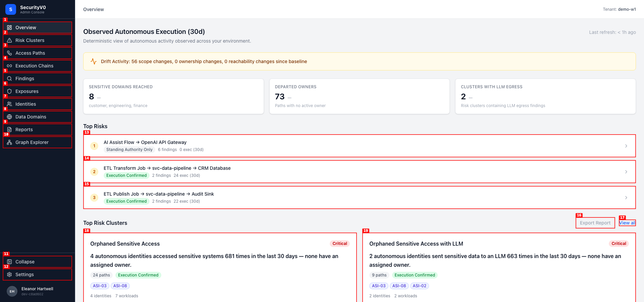The height and width of the screenshot is (302, 644).
Task: Expand the AI Assist Flow risk chevron
Action: point(626,146)
